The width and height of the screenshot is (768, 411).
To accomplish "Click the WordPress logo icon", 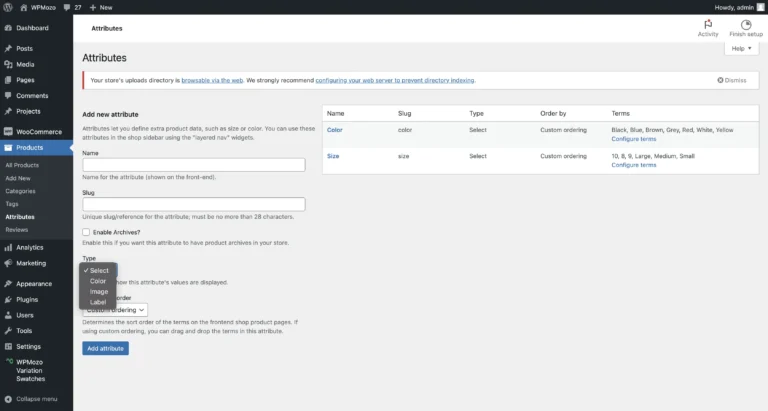I will point(8,7).
